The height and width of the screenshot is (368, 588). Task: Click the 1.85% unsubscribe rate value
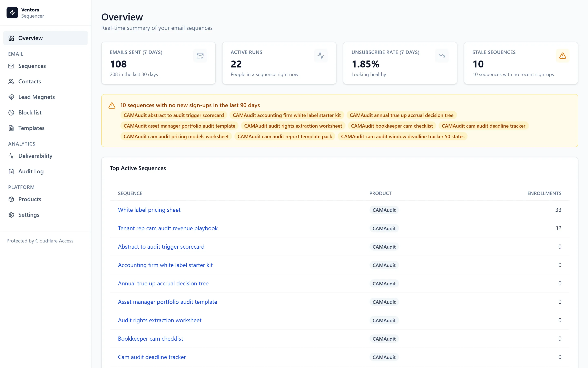click(x=365, y=64)
